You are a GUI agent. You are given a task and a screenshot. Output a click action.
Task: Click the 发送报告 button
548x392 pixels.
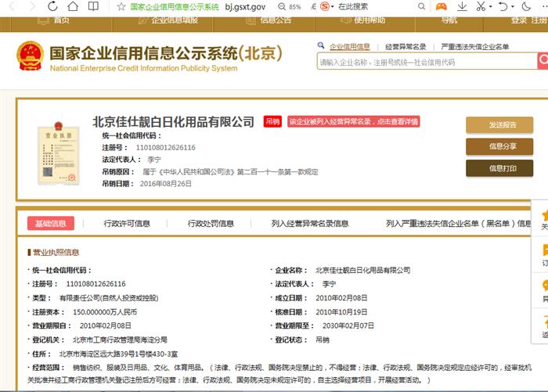point(499,124)
